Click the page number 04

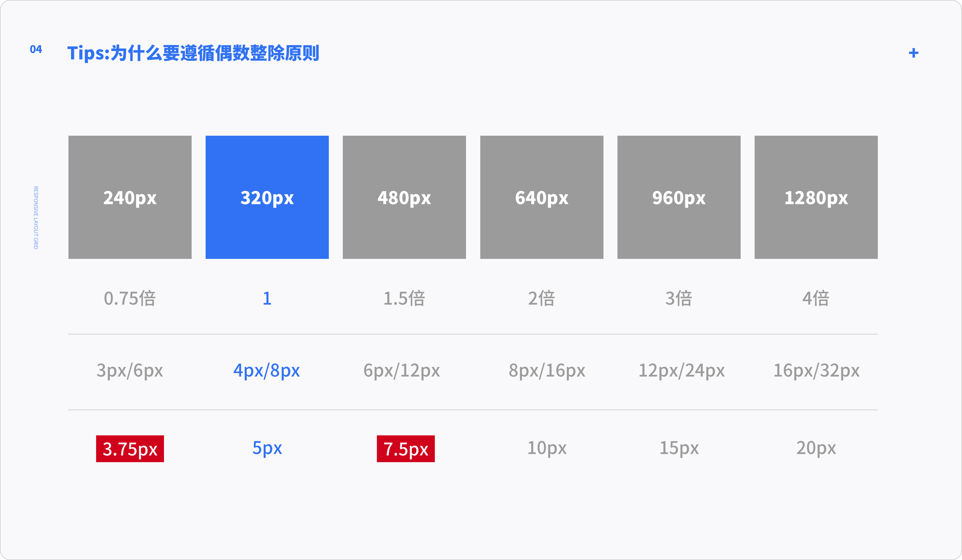(x=36, y=50)
